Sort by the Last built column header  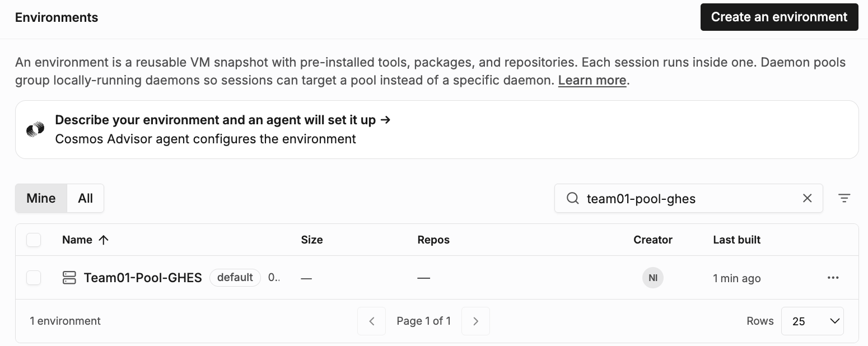[x=736, y=240]
